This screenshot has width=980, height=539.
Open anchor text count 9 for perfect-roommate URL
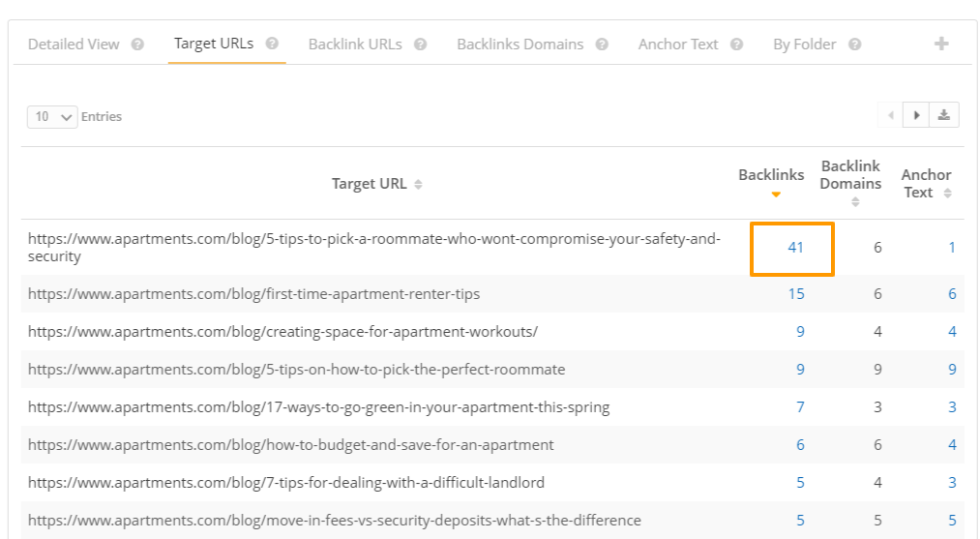click(x=952, y=370)
